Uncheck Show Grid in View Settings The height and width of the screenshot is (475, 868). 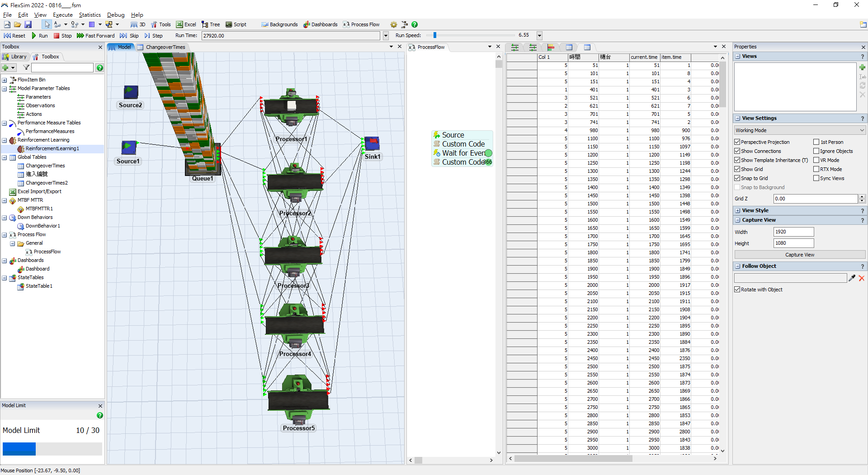tap(737, 169)
